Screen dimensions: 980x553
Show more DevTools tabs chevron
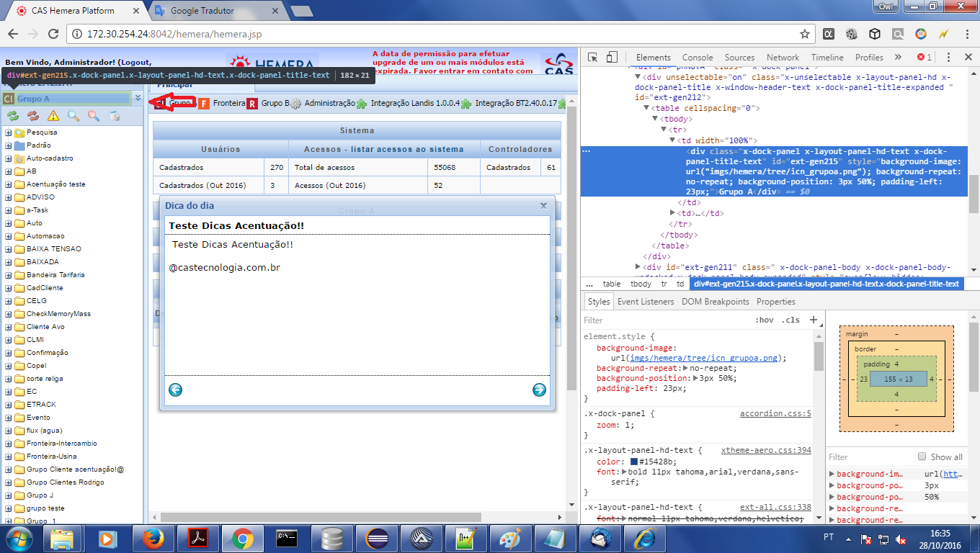click(898, 58)
